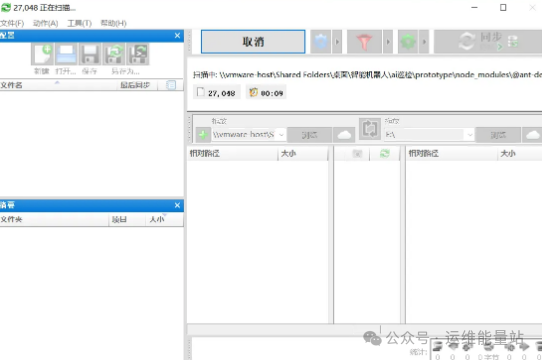Image resolution: width=542 pixels, height=360 pixels.
Task: Click the left folder path input field
Action: pos(244,135)
